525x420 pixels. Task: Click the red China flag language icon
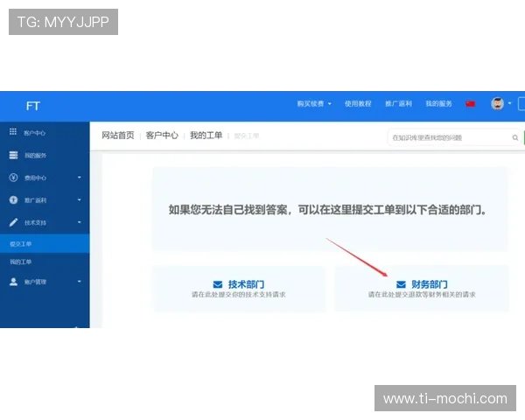471,104
